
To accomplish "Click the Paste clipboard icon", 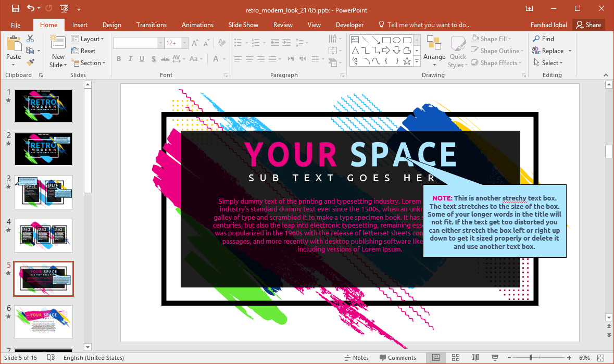I will point(14,43).
